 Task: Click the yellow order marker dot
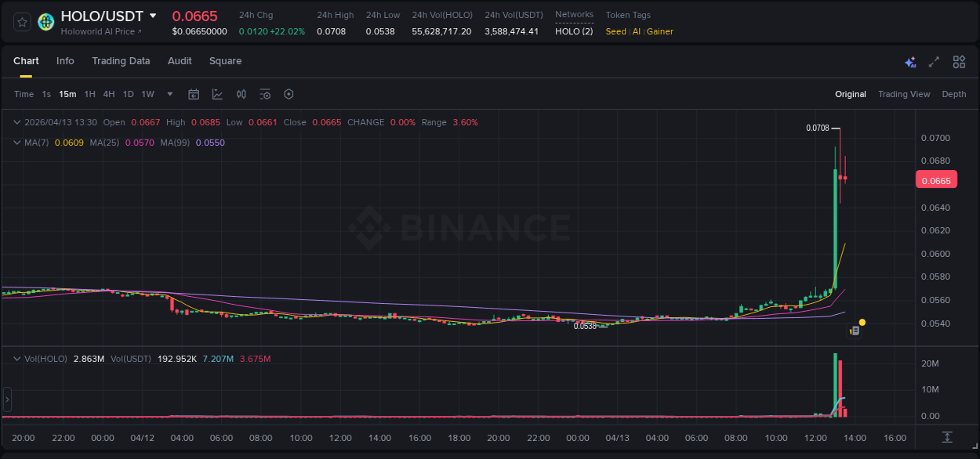click(x=862, y=323)
